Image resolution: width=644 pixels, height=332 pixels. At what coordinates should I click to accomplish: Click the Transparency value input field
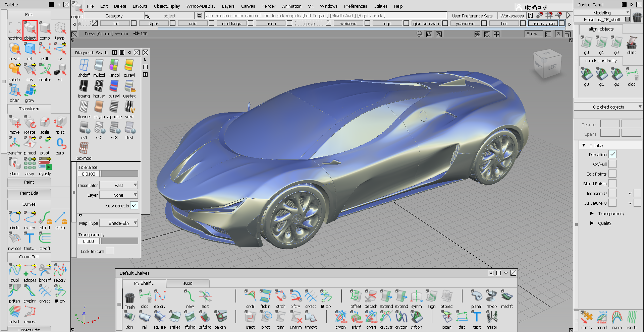click(x=88, y=241)
